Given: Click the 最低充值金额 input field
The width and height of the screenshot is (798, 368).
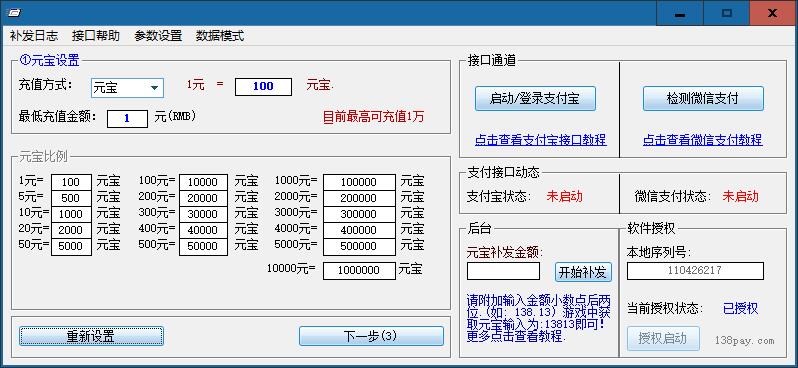Looking at the screenshot, I should tap(127, 119).
